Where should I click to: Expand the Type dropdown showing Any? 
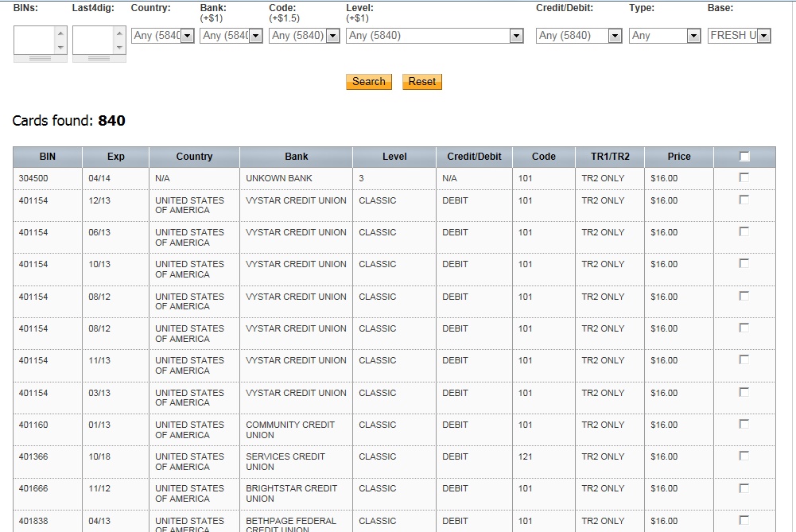pyautogui.click(x=665, y=36)
